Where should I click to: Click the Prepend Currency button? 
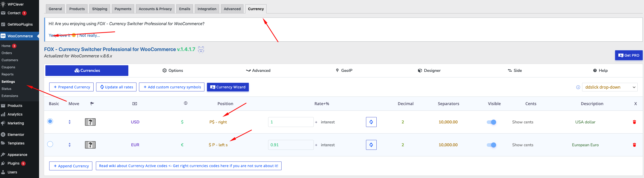point(71,87)
